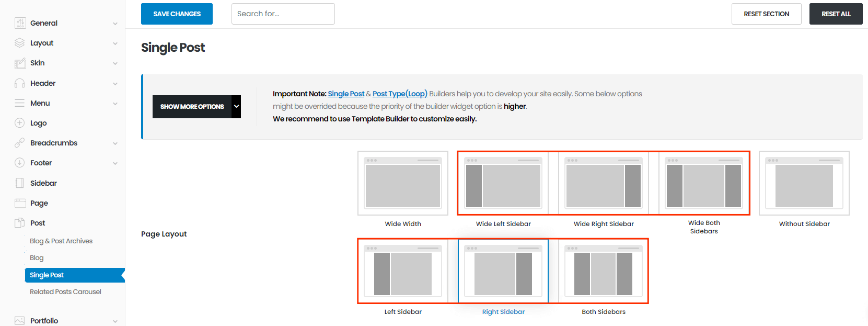This screenshot has height=326, width=868.
Task: Expand the General menu chevron
Action: point(115,24)
